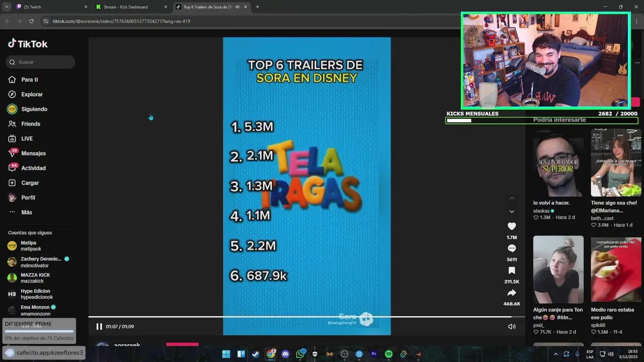Click the Buscar search field
644x362 pixels.
click(40, 62)
